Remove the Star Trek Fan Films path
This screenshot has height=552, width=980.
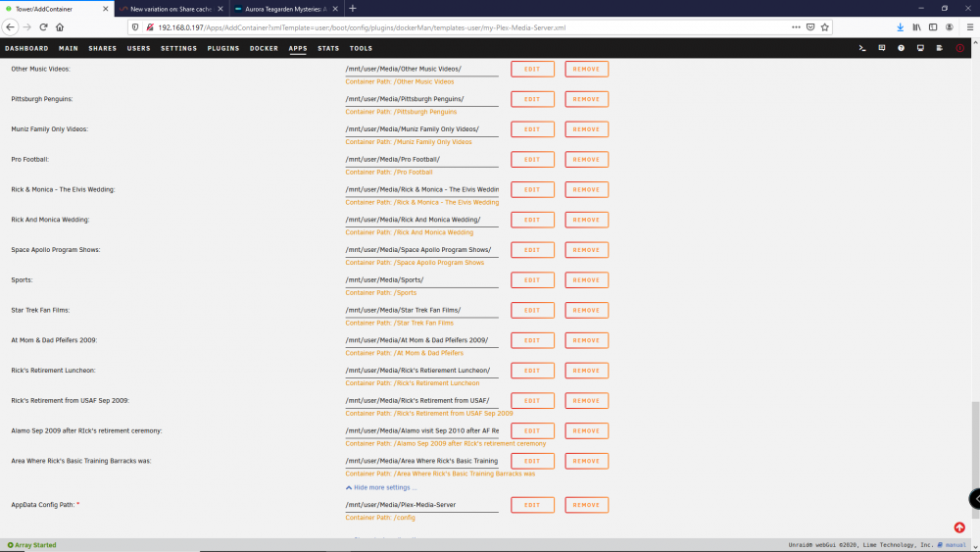tap(586, 310)
